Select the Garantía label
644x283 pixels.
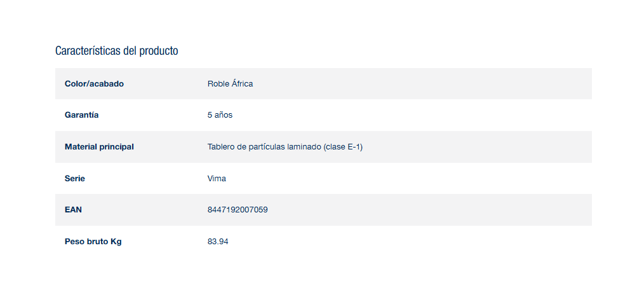[81, 115]
